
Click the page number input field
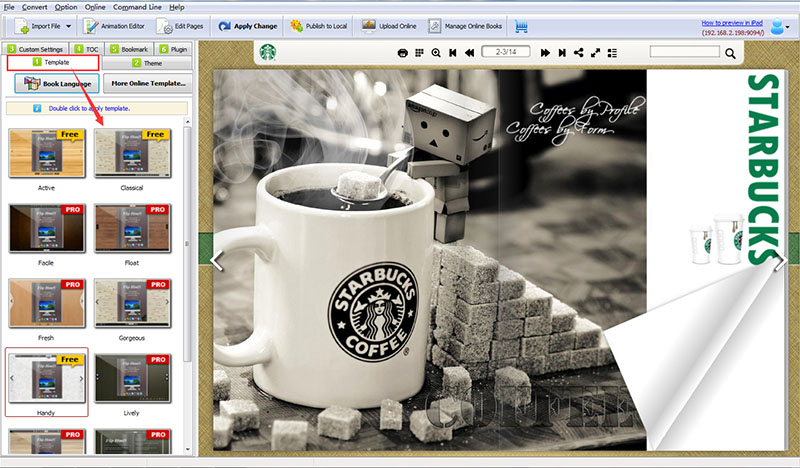coord(507,52)
